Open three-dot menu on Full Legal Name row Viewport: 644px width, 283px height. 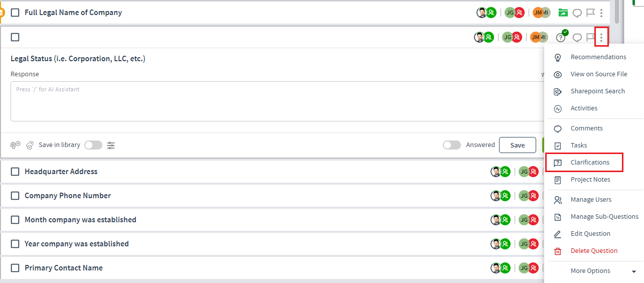coord(601,13)
